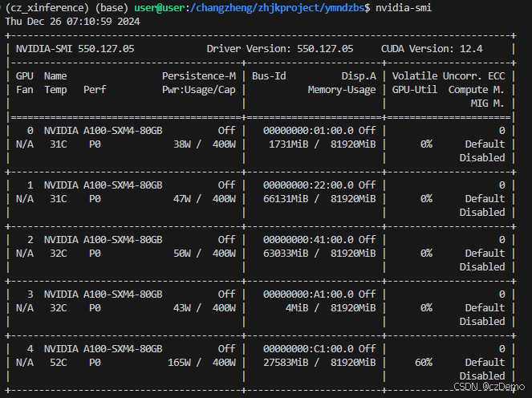Viewport: 532px width, 398px height.
Task: Select GPU 3 bus id 00000000:A1:00.0
Action: click(x=308, y=294)
